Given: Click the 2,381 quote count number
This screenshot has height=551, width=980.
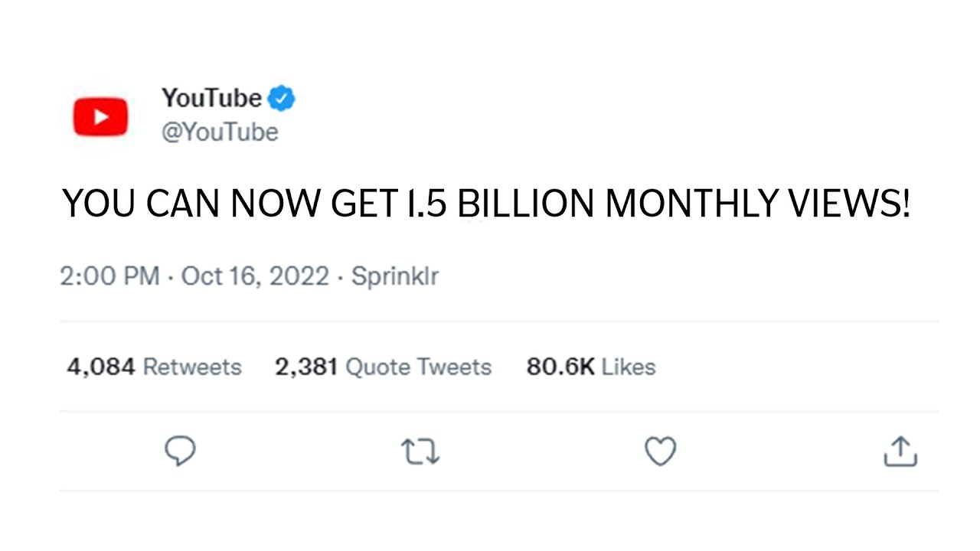Looking at the screenshot, I should click(x=306, y=367).
